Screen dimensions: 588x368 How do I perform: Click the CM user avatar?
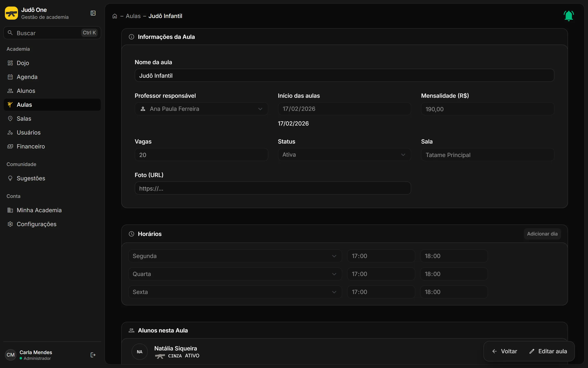10,355
